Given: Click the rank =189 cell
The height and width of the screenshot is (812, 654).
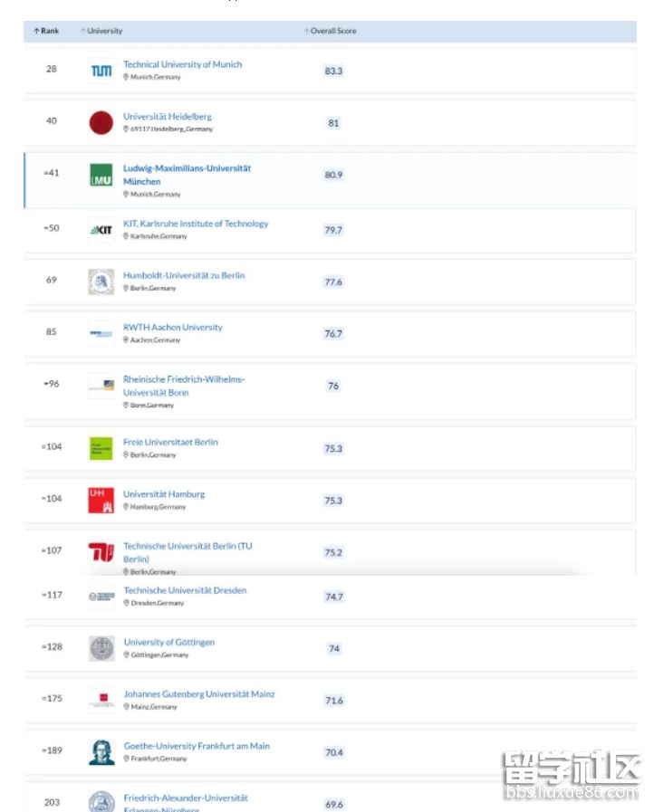Looking at the screenshot, I should pyautogui.click(x=52, y=750).
